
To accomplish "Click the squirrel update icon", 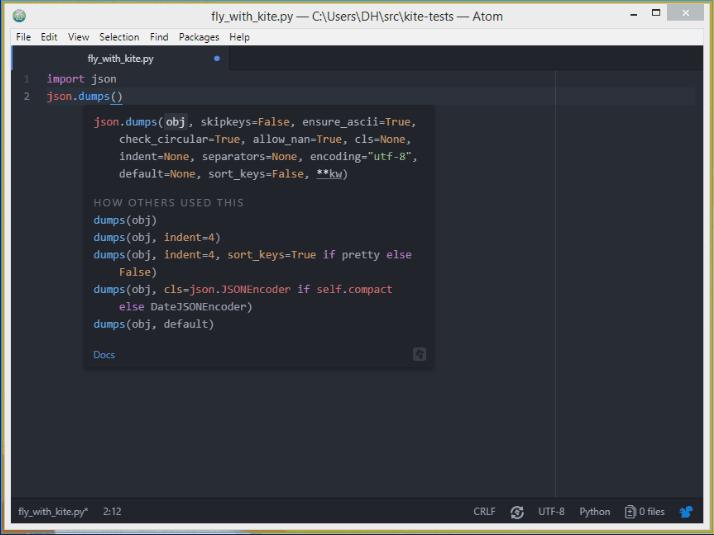I will tap(687, 512).
